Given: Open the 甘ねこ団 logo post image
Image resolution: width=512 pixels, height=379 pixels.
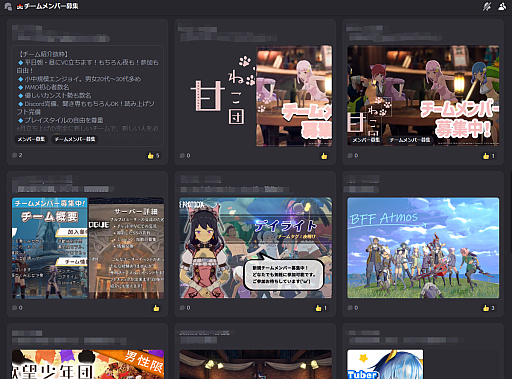Looking at the screenshot, I should click(256, 96).
